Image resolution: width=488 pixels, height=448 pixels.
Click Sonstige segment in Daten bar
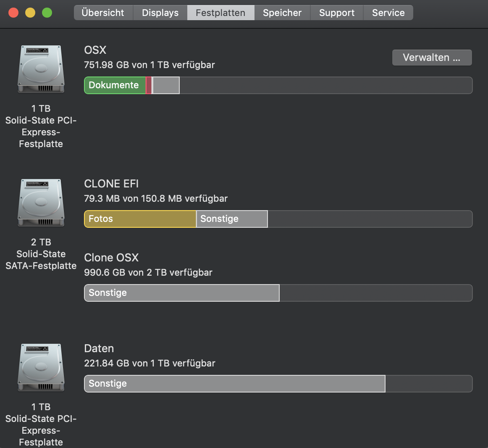click(234, 384)
